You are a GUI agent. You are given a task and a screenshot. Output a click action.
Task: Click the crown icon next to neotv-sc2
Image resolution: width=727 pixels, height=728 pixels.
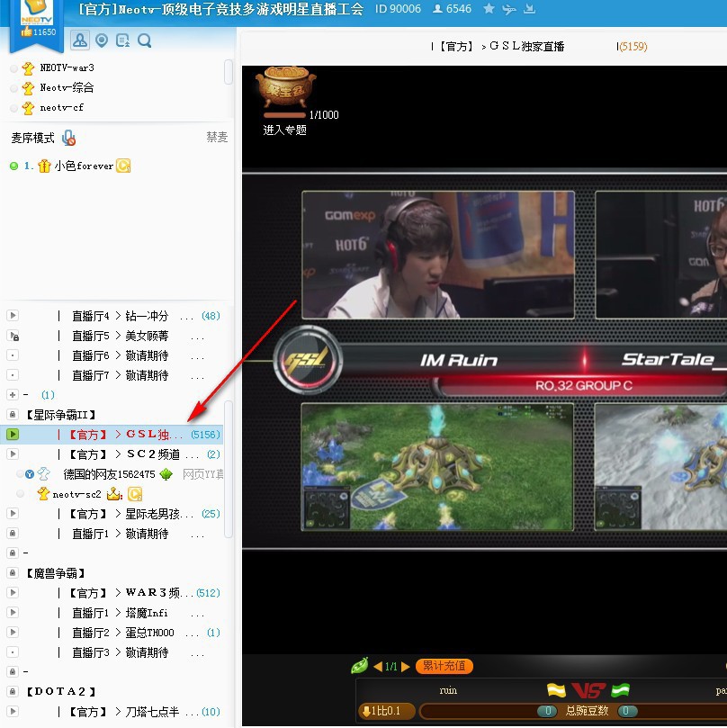point(113,494)
